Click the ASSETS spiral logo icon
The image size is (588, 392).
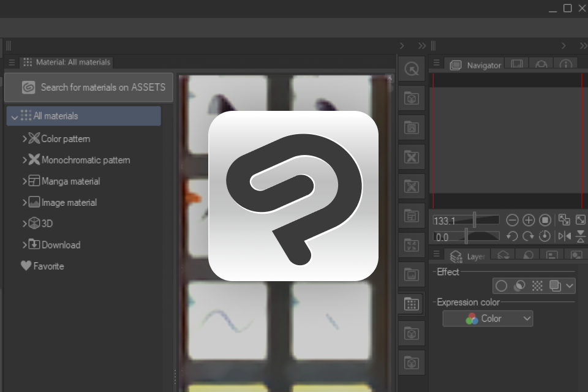pyautogui.click(x=29, y=88)
